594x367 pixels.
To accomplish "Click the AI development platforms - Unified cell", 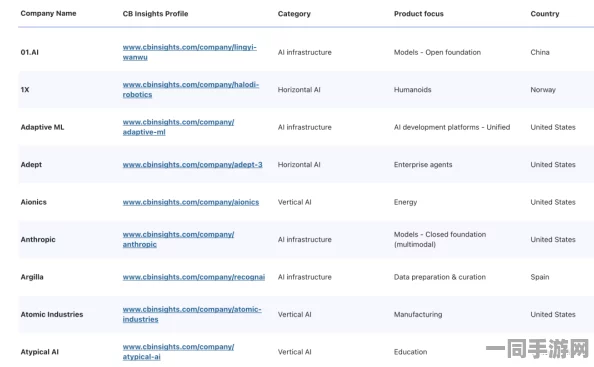I will click(x=452, y=127).
